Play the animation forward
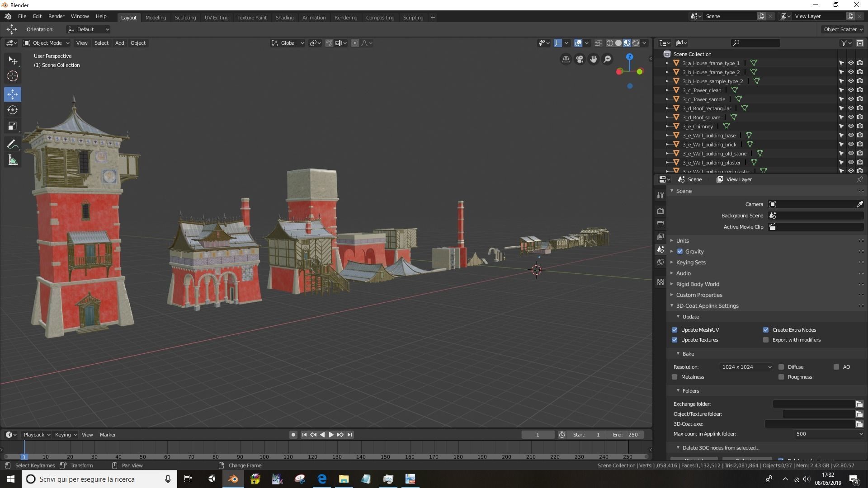 (x=331, y=435)
